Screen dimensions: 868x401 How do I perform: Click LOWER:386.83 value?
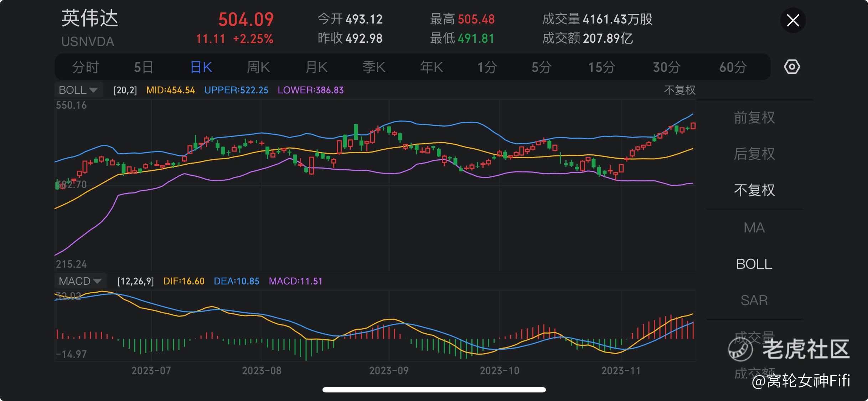tap(311, 90)
